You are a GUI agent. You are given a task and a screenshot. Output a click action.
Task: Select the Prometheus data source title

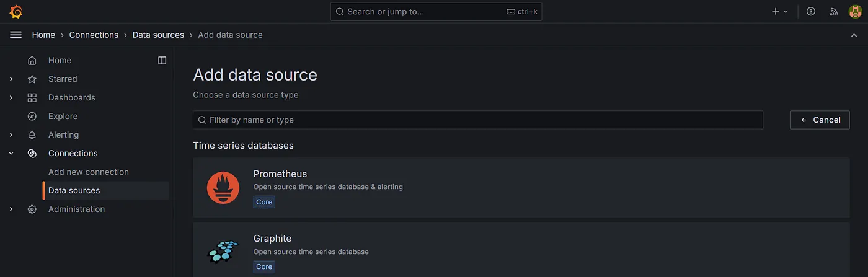click(x=280, y=174)
